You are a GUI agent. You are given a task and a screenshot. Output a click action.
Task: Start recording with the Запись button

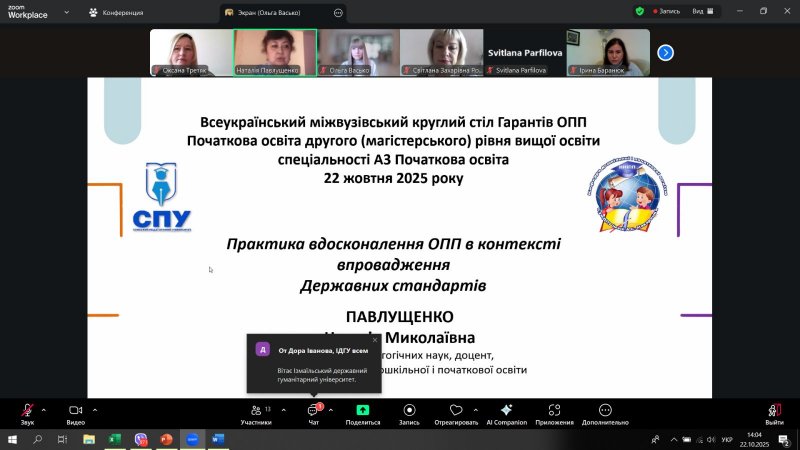point(409,411)
